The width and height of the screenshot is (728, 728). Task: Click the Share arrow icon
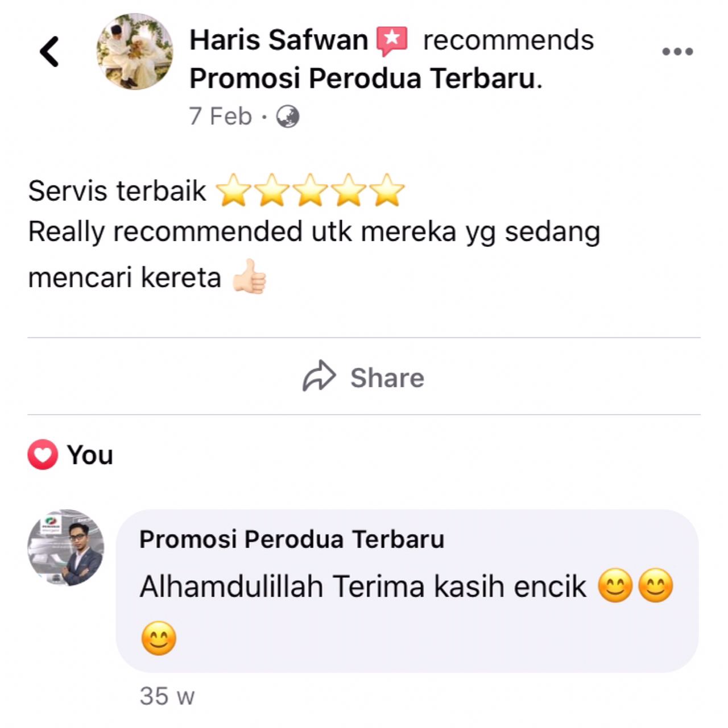point(319,376)
